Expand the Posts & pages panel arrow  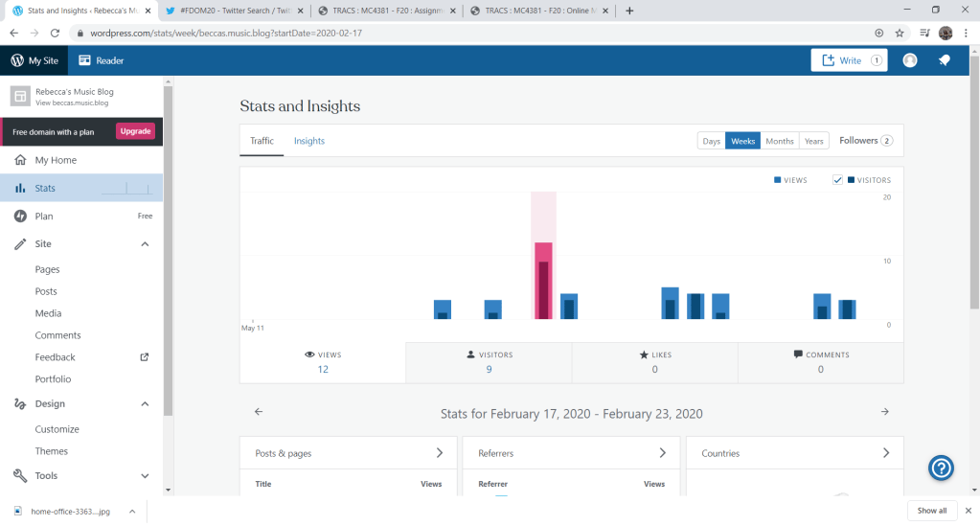point(439,453)
